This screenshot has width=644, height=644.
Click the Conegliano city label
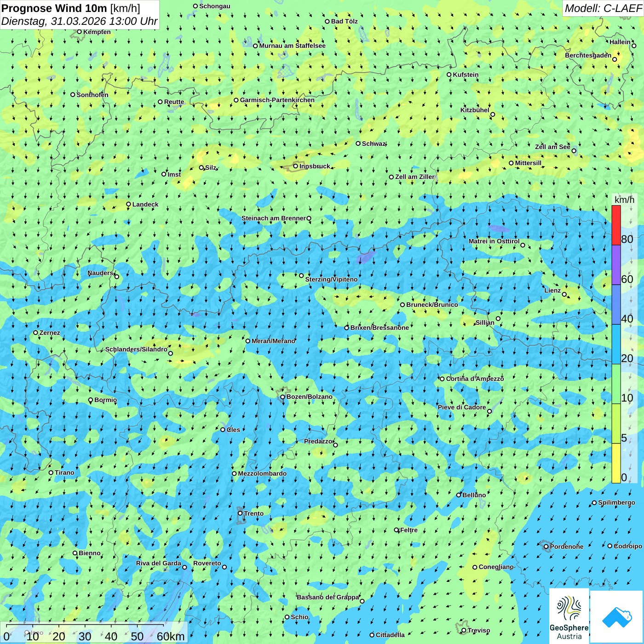[x=496, y=567]
